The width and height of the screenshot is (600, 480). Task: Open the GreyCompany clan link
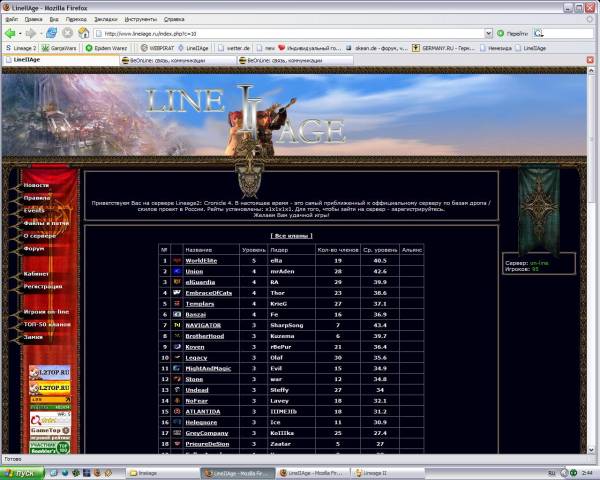(x=207, y=433)
